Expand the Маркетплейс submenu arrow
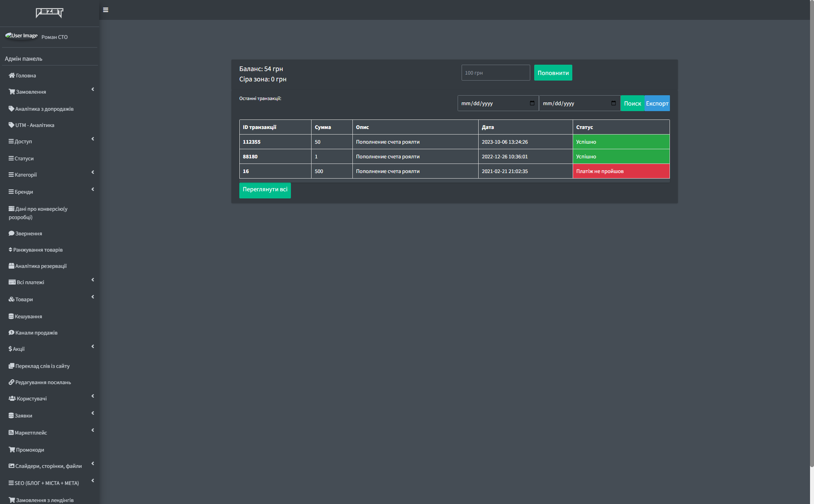This screenshot has width=814, height=504. (x=93, y=430)
